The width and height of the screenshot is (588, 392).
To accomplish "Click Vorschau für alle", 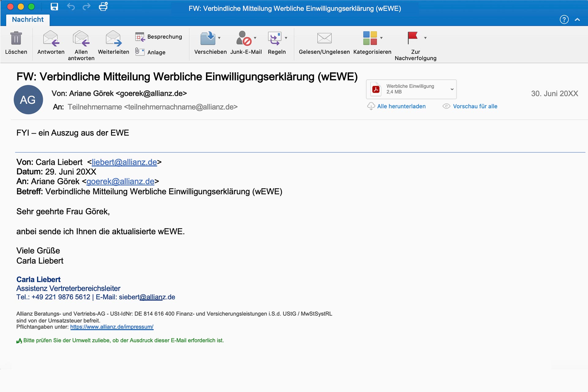I will pyautogui.click(x=475, y=106).
